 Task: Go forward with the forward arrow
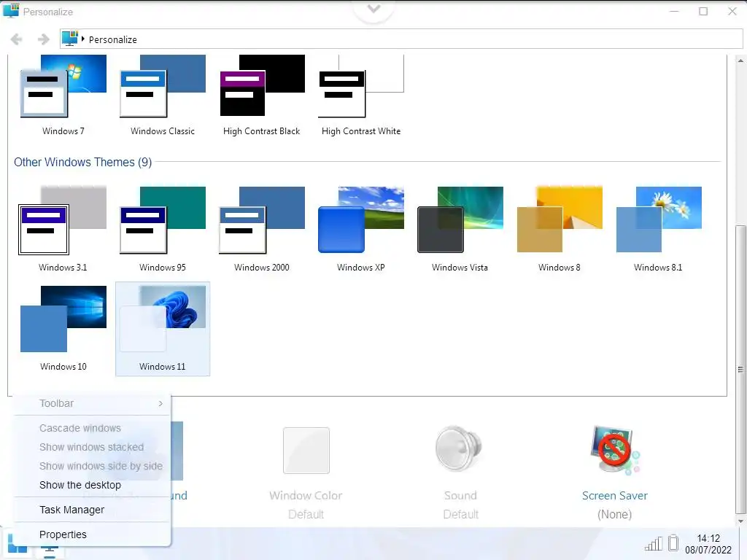pos(43,39)
